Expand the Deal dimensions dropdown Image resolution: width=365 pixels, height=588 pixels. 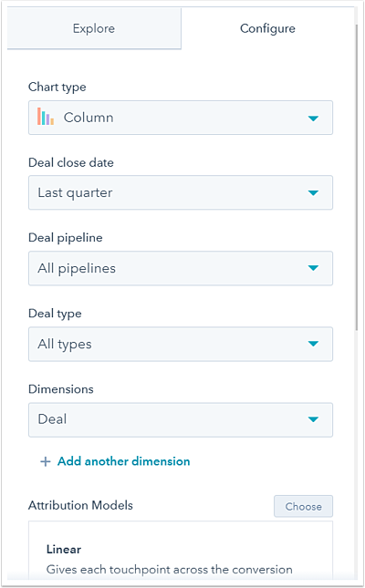point(181,419)
